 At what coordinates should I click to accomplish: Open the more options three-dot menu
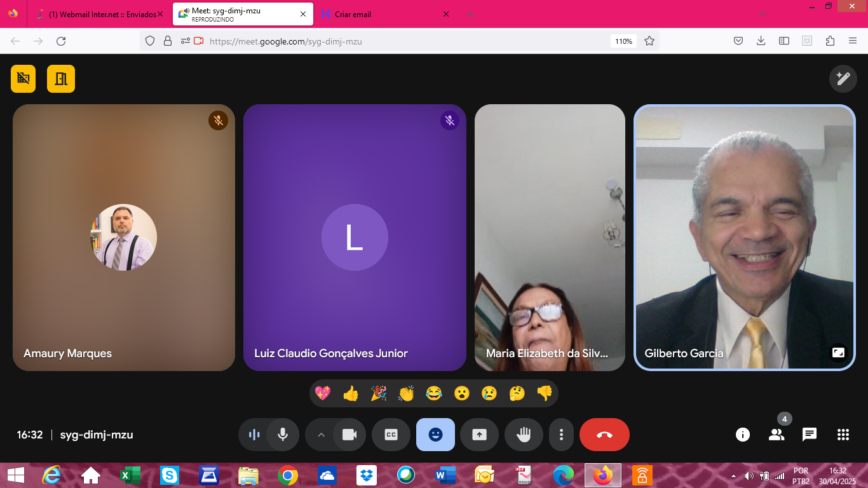561,435
